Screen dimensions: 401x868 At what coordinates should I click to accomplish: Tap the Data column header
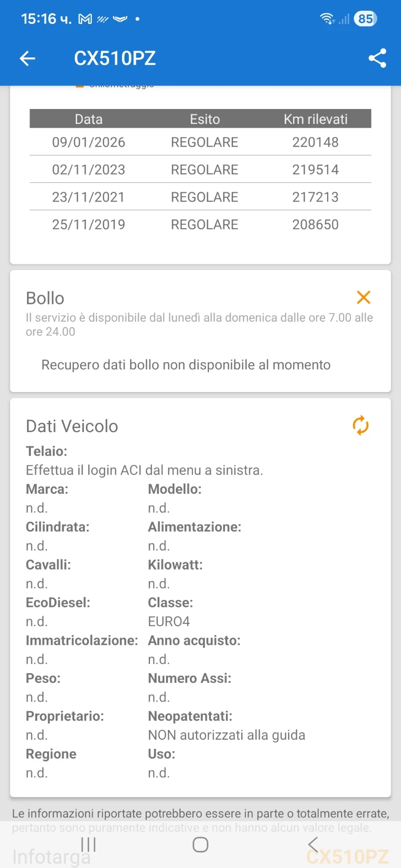pos(89,119)
